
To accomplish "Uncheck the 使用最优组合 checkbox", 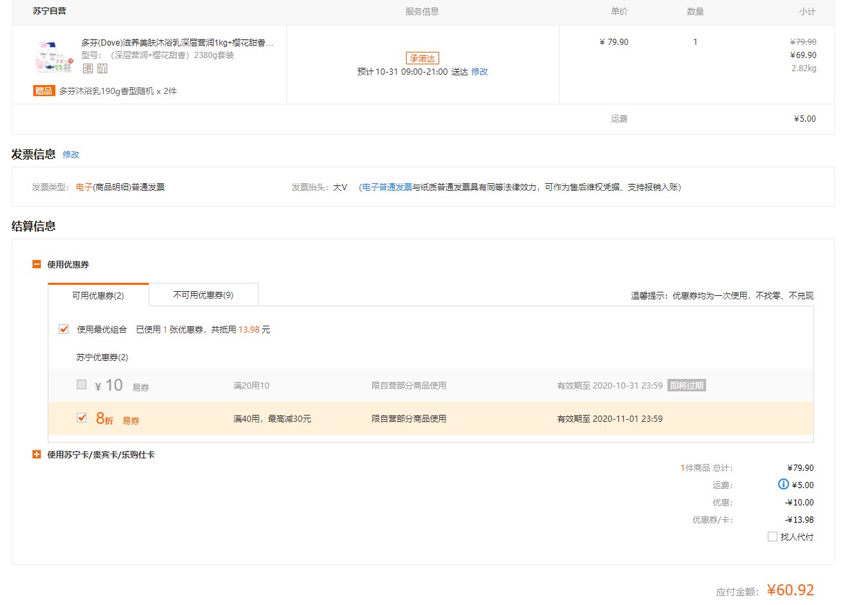I will click(x=64, y=330).
